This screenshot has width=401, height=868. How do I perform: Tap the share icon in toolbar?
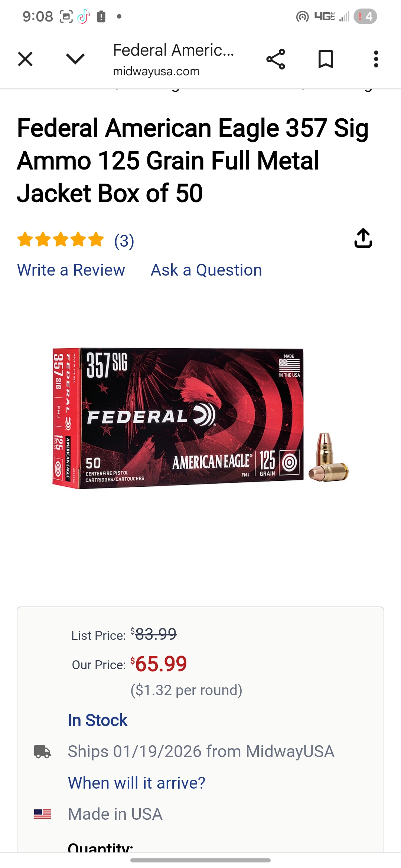pos(276,59)
